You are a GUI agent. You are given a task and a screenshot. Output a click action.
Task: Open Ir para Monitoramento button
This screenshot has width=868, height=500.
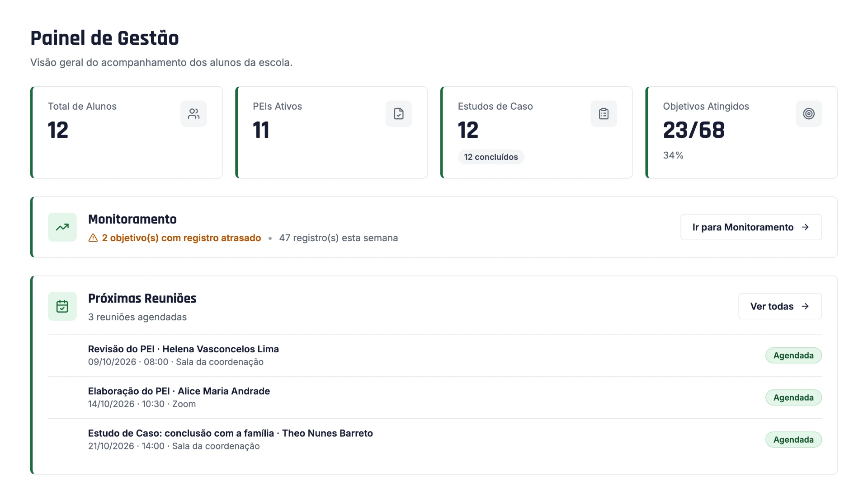[751, 227]
